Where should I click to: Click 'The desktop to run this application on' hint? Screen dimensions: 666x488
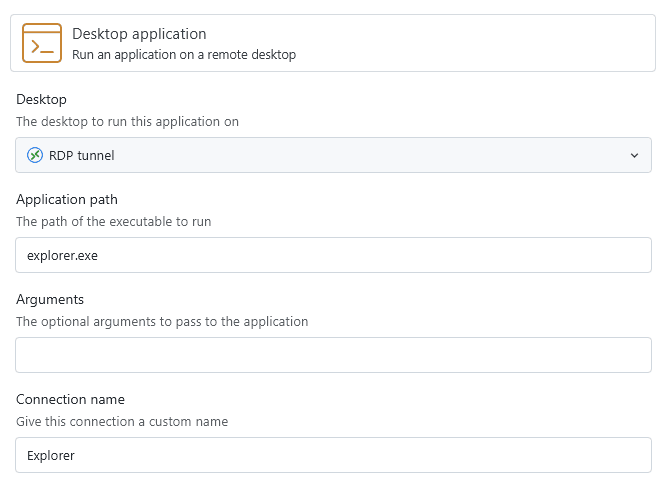coord(127,122)
